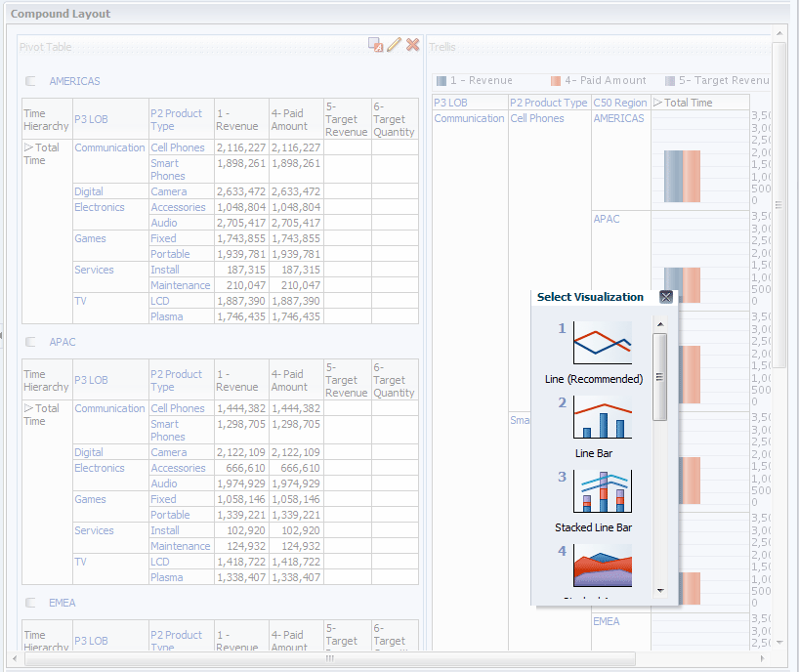Image resolution: width=799 pixels, height=672 pixels.
Task: Toggle collapse of the EMEA section
Action: click(x=29, y=603)
